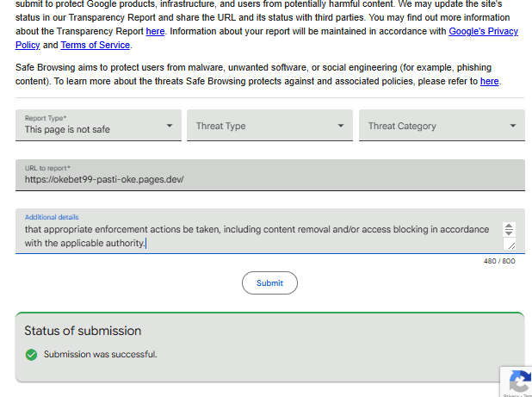Click the Additional details resize handle
The image size is (532, 397).
[510, 244]
